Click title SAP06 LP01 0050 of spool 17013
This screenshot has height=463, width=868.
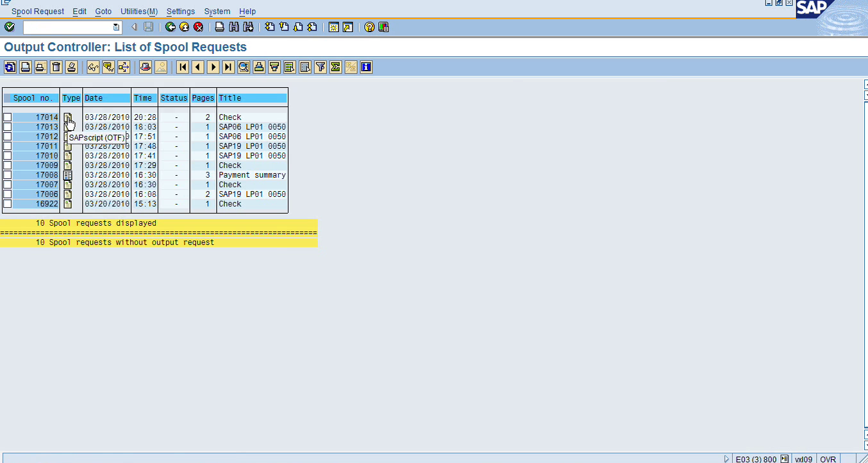(x=252, y=127)
